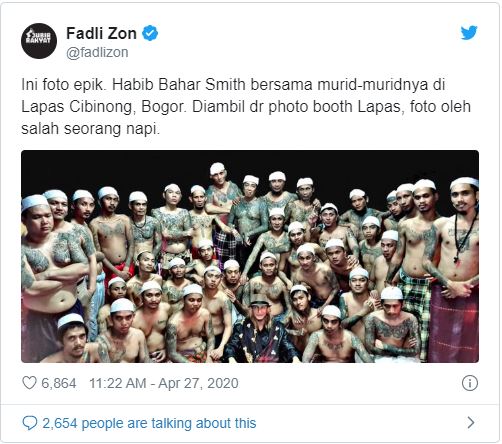The width and height of the screenshot is (502, 444).
Task: Like the tweet with heart icon
Action: click(29, 383)
